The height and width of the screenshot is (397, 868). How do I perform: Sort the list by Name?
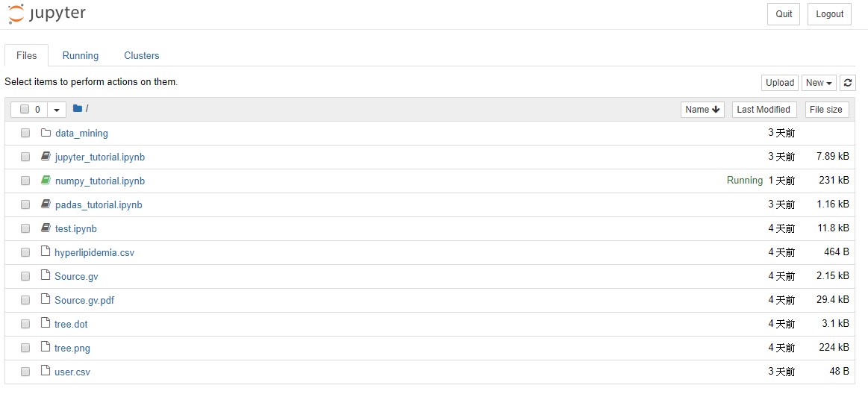tap(702, 110)
